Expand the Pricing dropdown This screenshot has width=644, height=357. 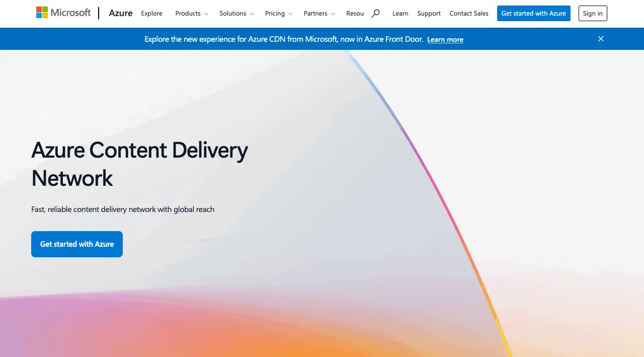pyautogui.click(x=279, y=14)
